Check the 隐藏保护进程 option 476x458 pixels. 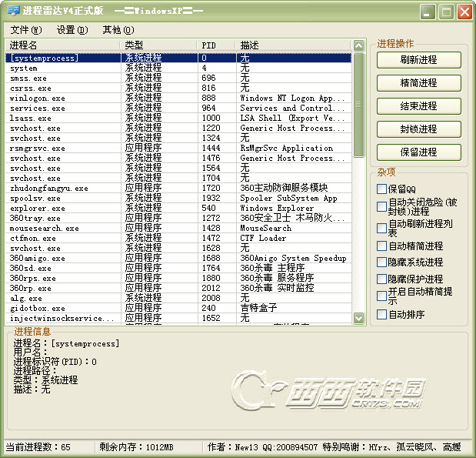pos(381,279)
